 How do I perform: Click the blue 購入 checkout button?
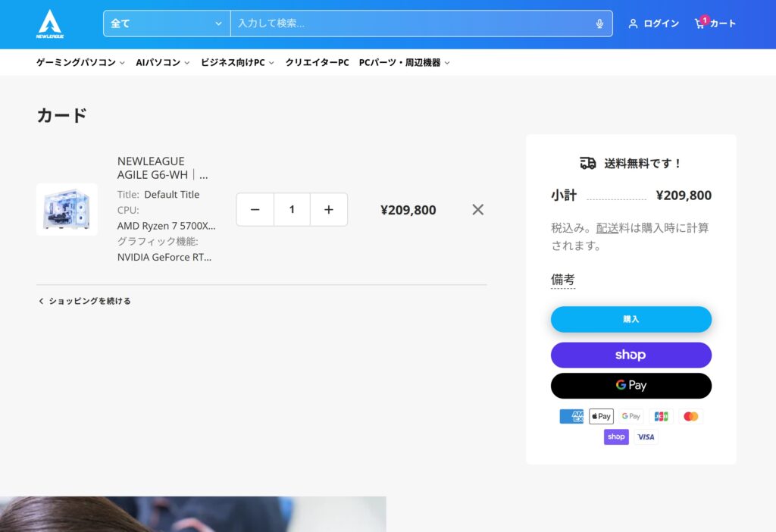631,319
